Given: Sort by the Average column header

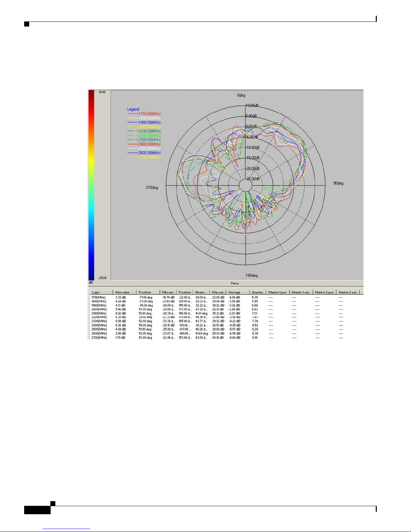Looking at the screenshot, I should 238,292.
